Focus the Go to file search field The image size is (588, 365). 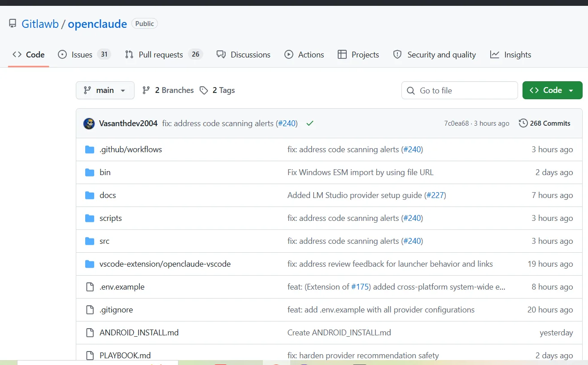[460, 90]
